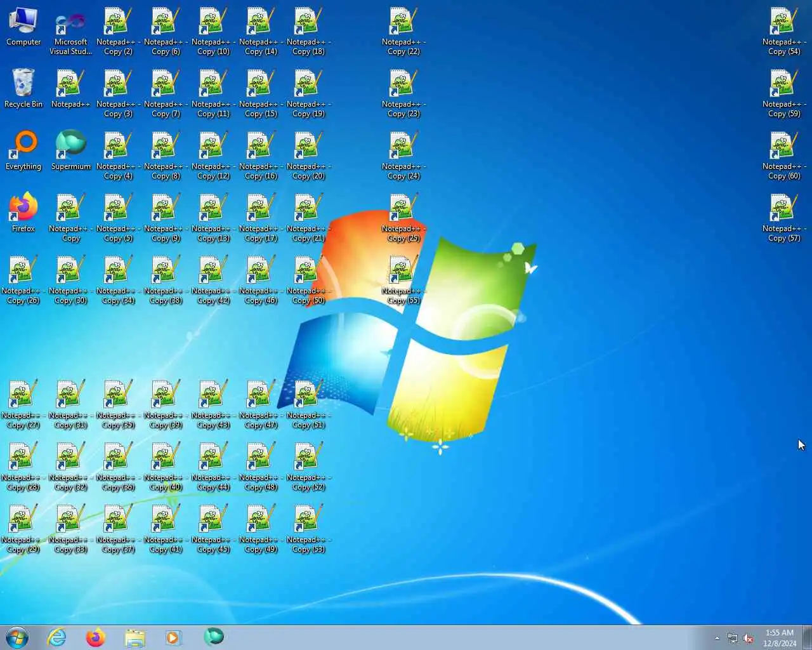Select Notepad++ - Copy (28) icon
This screenshot has width=812, height=650.
23,467
